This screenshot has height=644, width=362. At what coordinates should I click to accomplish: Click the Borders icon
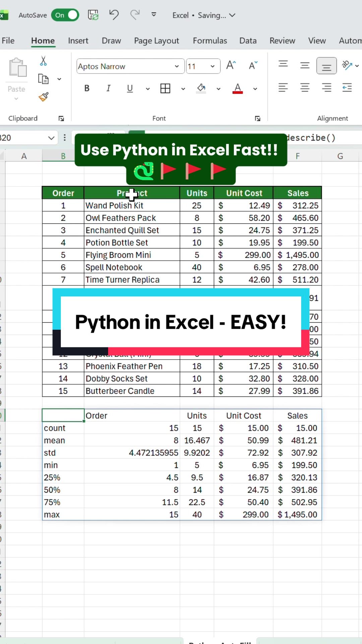tap(165, 88)
